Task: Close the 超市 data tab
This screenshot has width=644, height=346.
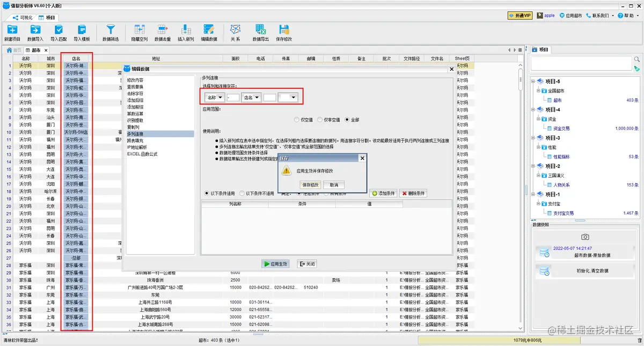Action: coord(45,50)
